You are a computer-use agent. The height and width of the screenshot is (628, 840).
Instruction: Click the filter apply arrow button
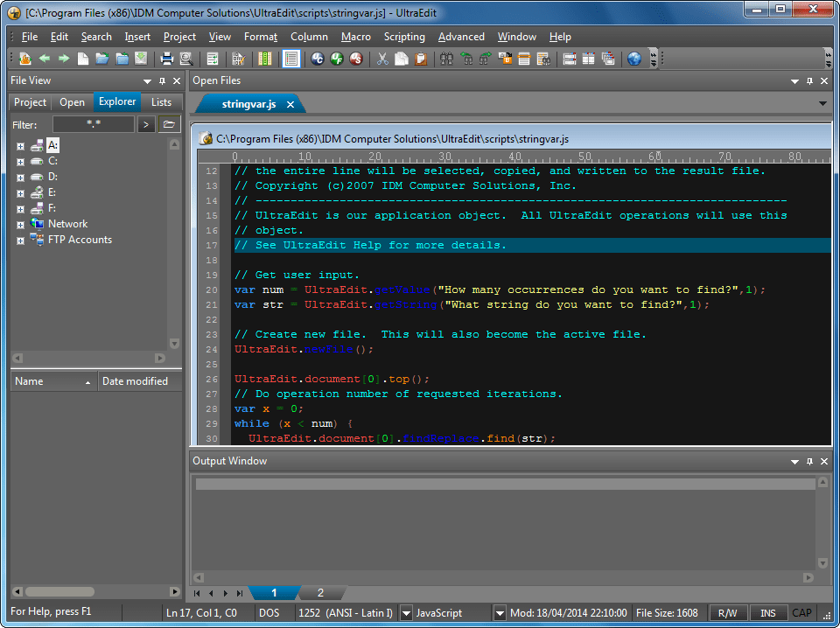pos(146,124)
